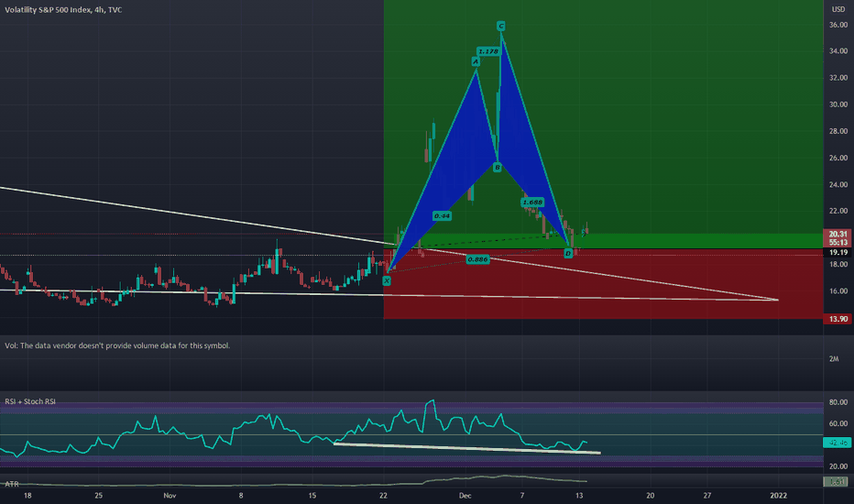The height and width of the screenshot is (504, 854).
Task: Click the Nov date axis label
Action: [x=170, y=495]
